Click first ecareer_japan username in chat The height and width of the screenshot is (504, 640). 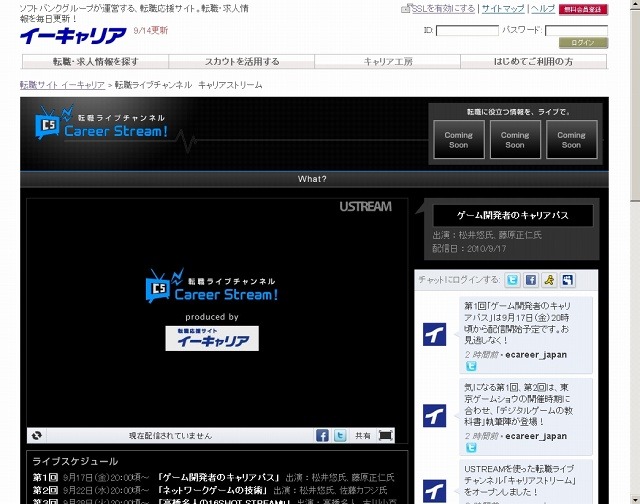(536, 355)
